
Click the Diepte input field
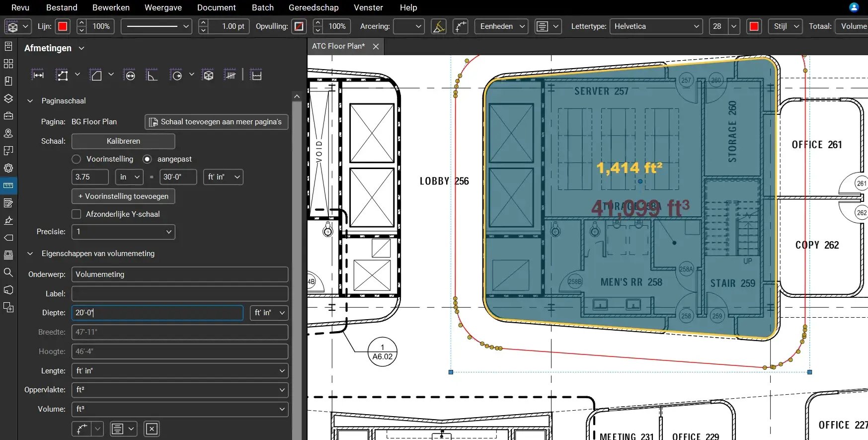[157, 313]
